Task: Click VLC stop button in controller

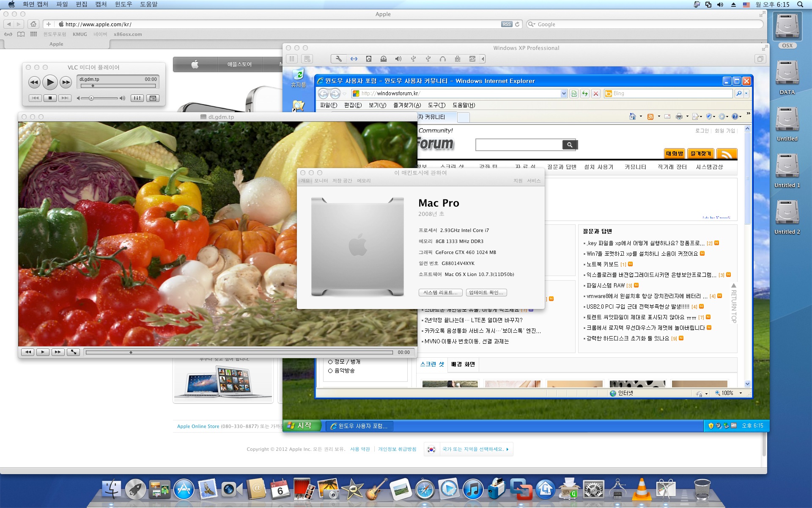Action: (x=50, y=98)
